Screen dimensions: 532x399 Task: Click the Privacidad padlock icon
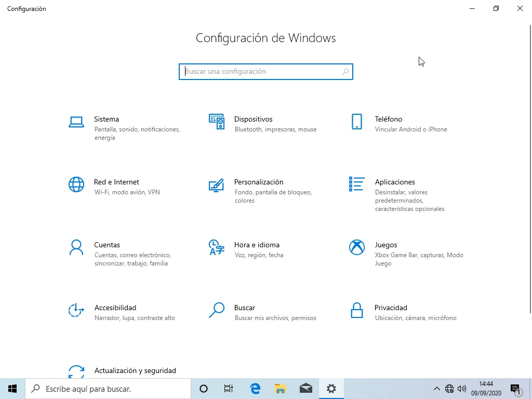coord(356,310)
